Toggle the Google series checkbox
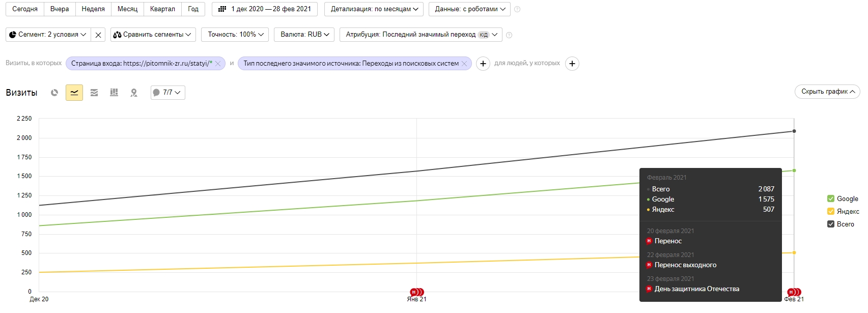The width and height of the screenshot is (868, 313). click(831, 199)
